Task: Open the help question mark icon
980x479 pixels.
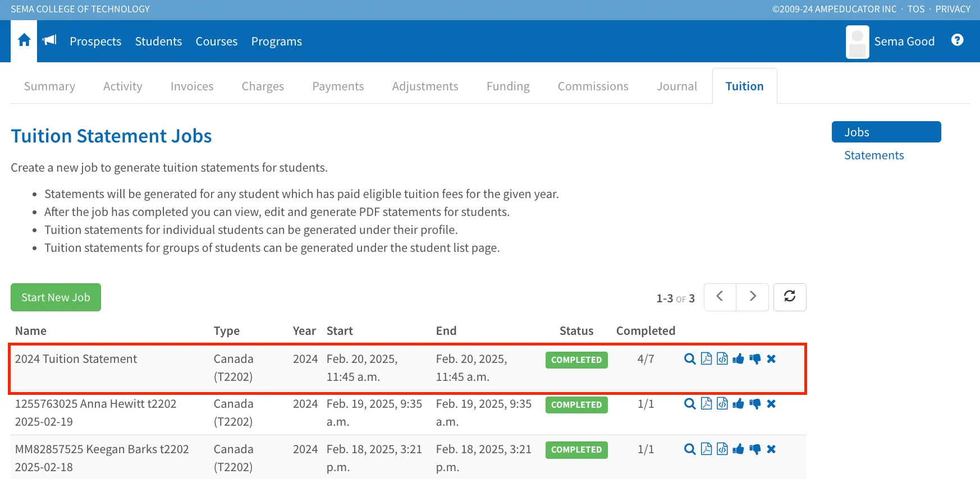Action: pos(958,40)
